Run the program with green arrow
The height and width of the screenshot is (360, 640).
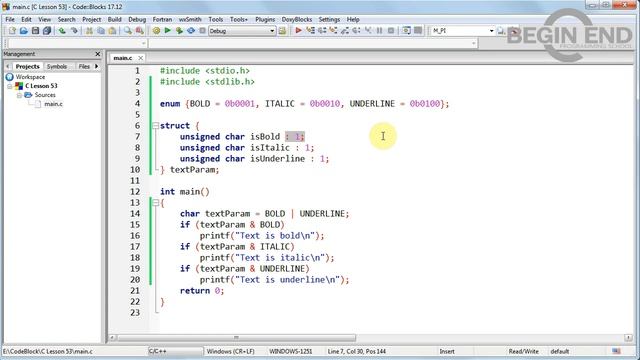(167, 31)
